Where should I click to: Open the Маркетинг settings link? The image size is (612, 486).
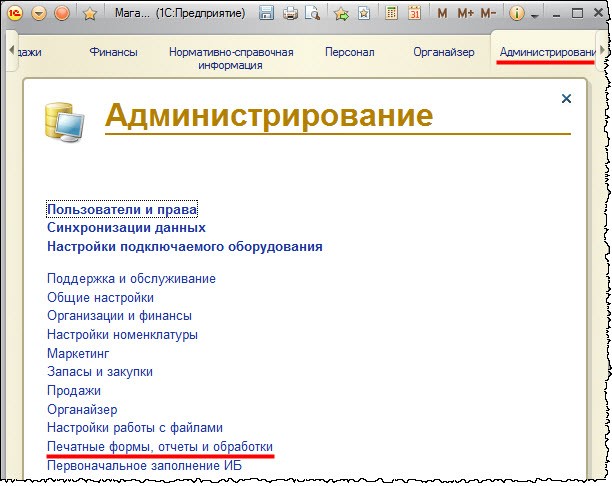point(78,354)
